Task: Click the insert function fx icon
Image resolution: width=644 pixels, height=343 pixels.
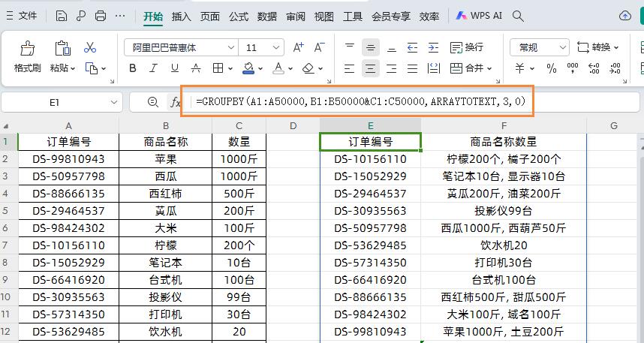Action: tap(176, 102)
